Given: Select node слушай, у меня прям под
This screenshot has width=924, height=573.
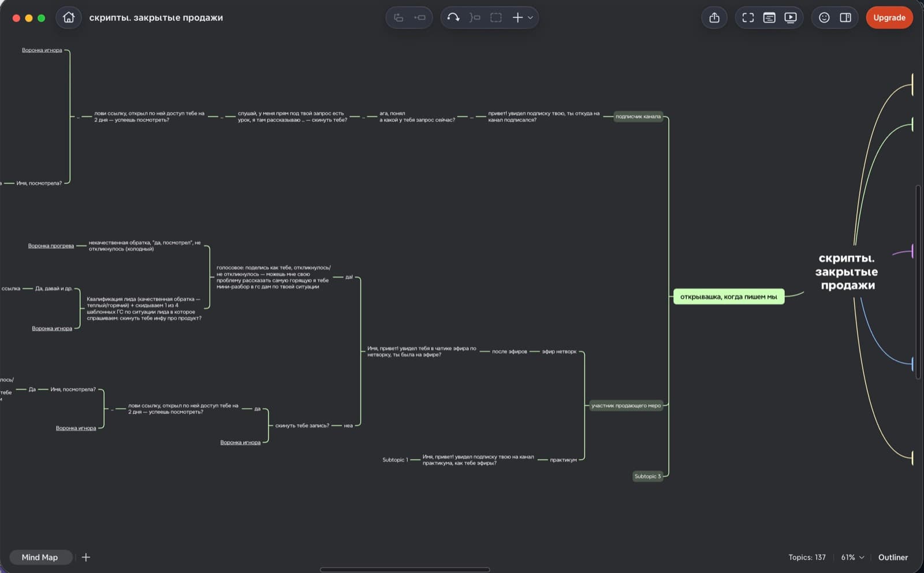Looking at the screenshot, I should pyautogui.click(x=292, y=117).
